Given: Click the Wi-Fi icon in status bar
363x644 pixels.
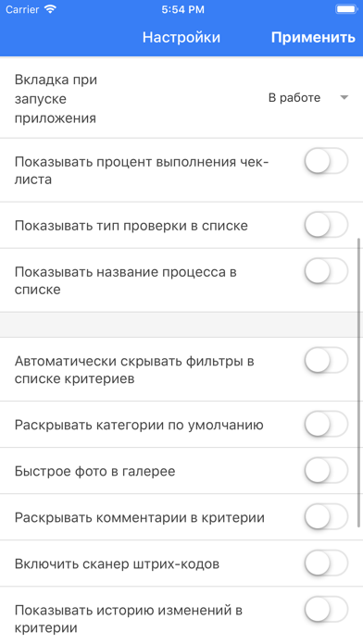Looking at the screenshot, I should (x=51, y=9).
